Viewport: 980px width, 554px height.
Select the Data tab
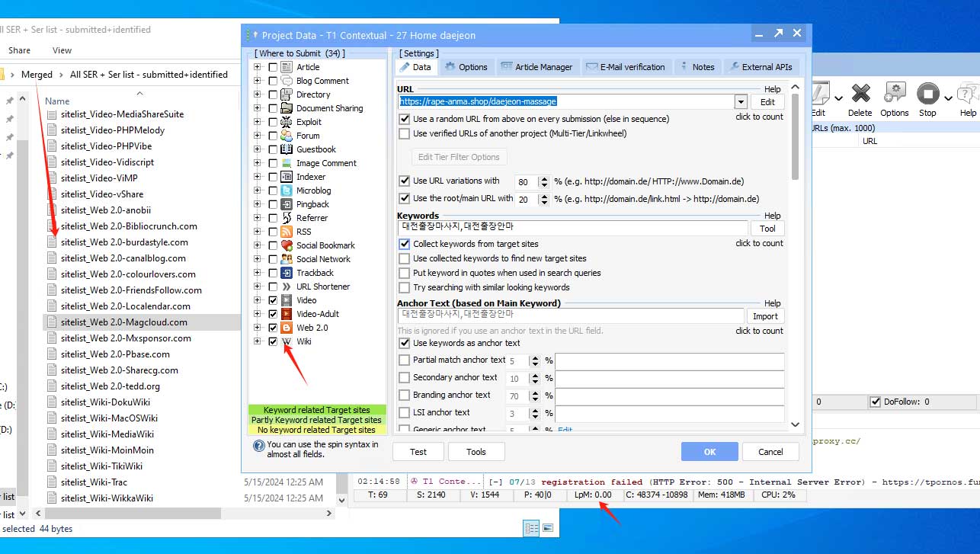[416, 67]
